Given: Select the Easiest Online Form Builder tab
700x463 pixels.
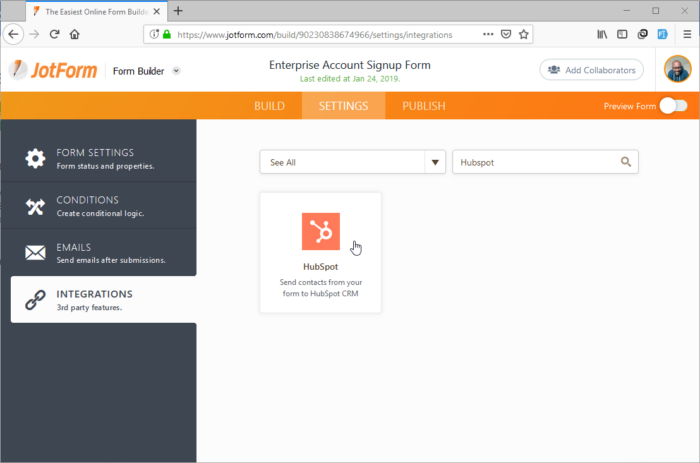Looking at the screenshot, I should click(96, 12).
